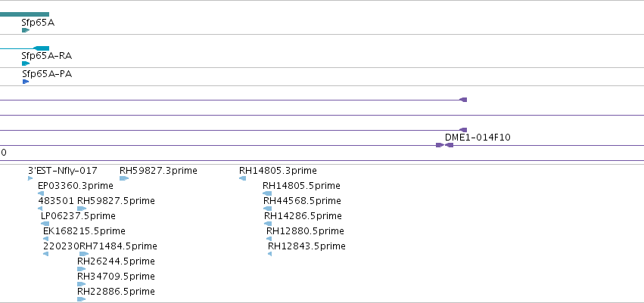Image resolution: width=644 pixels, height=303 pixels.
Task: Select the EK168215.5prime label
Action: [84, 230]
